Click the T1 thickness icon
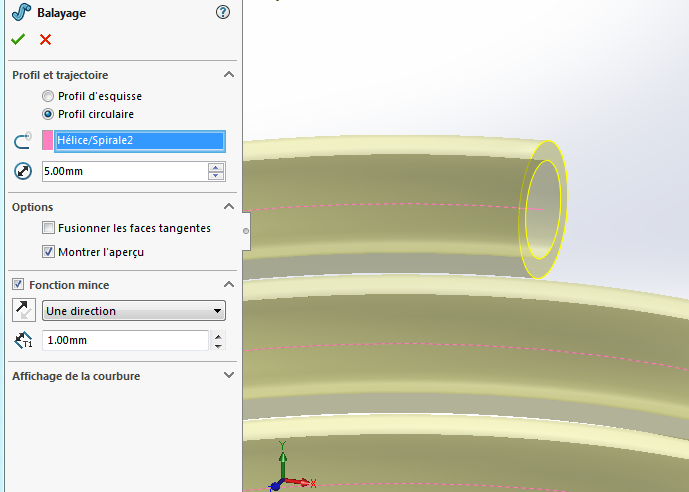 23,340
